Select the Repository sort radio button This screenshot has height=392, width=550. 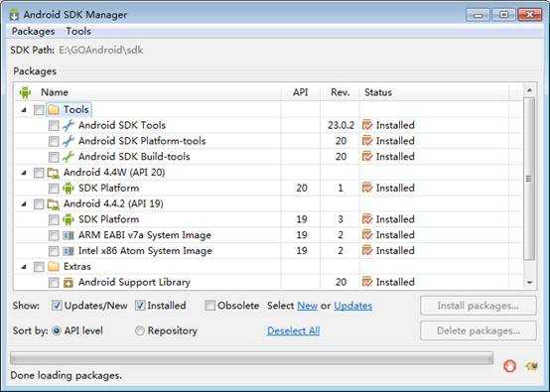[140, 330]
